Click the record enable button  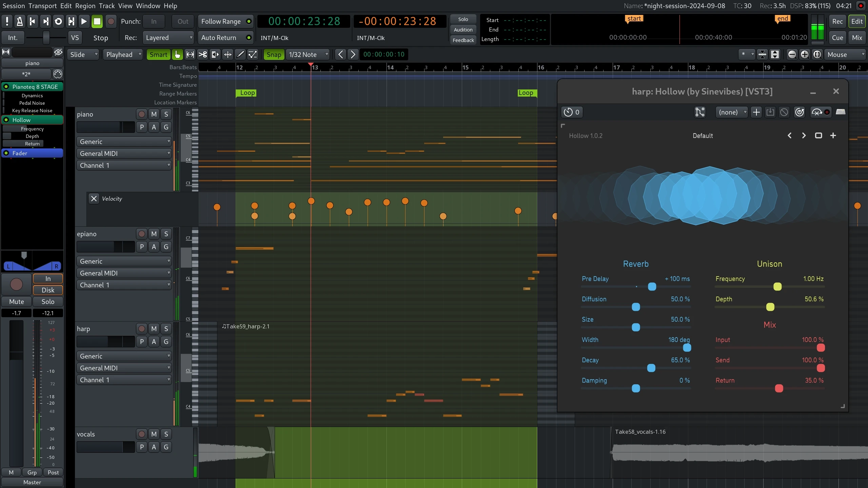tap(16, 284)
